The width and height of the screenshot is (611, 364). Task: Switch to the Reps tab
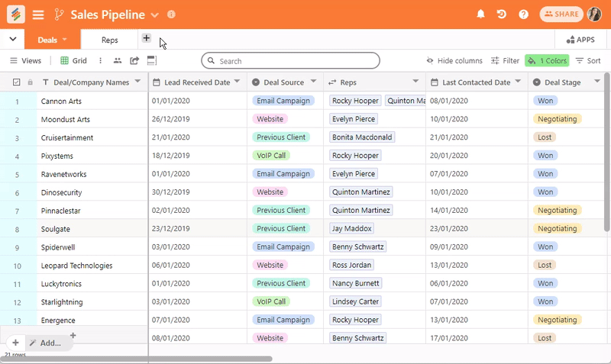(109, 40)
